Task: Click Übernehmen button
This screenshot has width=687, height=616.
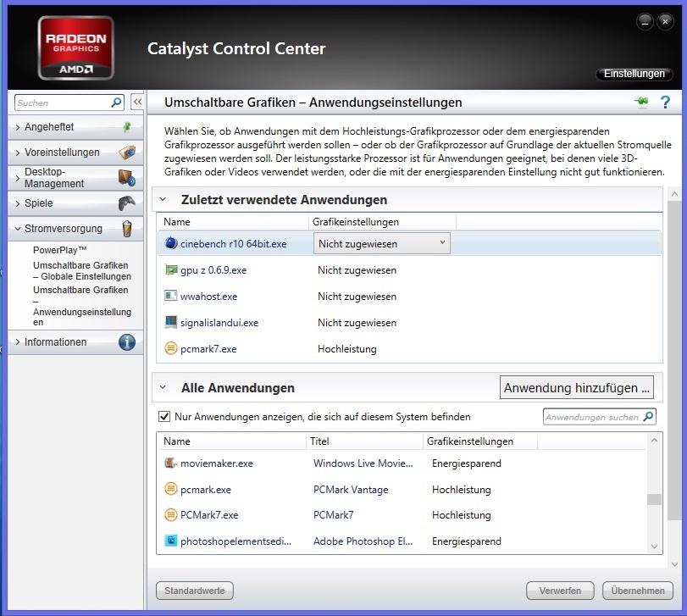Action: pyautogui.click(x=638, y=591)
